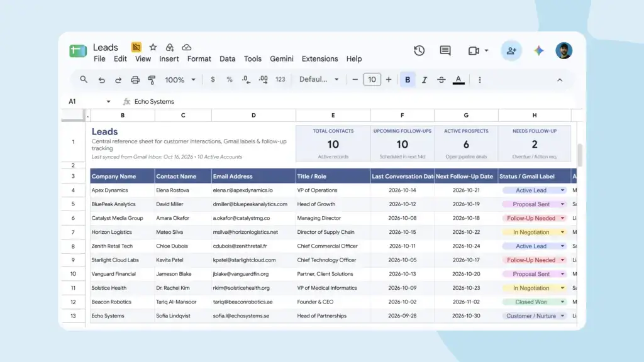Open the Gemini menu
Screen dimensions: 644x362
pyautogui.click(x=281, y=58)
